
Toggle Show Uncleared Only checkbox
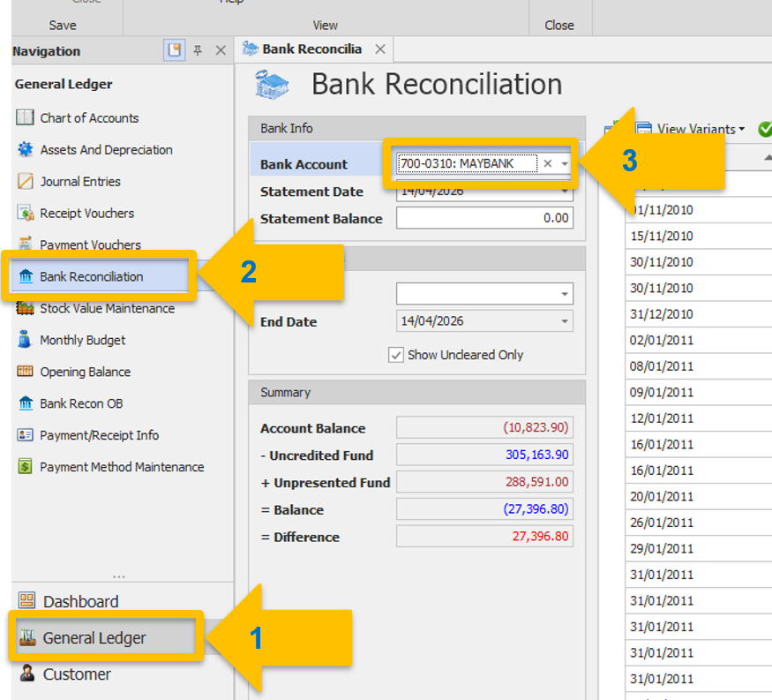tap(396, 355)
